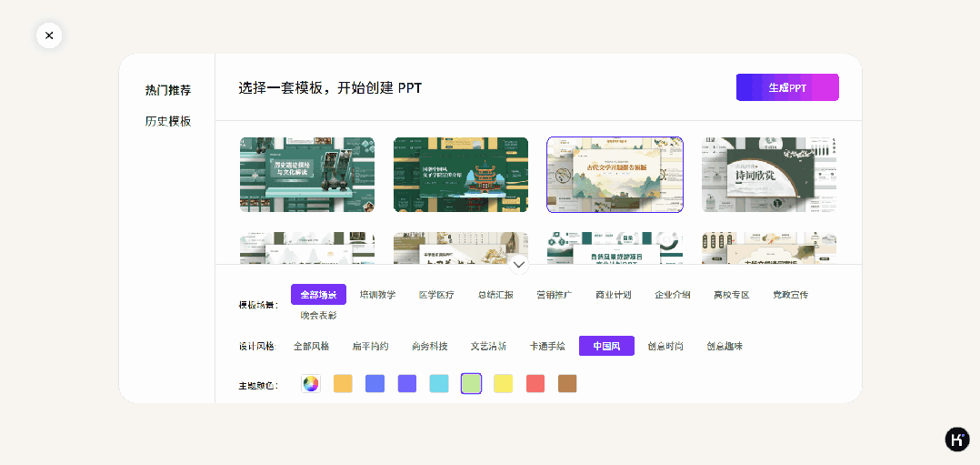Filter templates by 培训教学

[x=377, y=295]
